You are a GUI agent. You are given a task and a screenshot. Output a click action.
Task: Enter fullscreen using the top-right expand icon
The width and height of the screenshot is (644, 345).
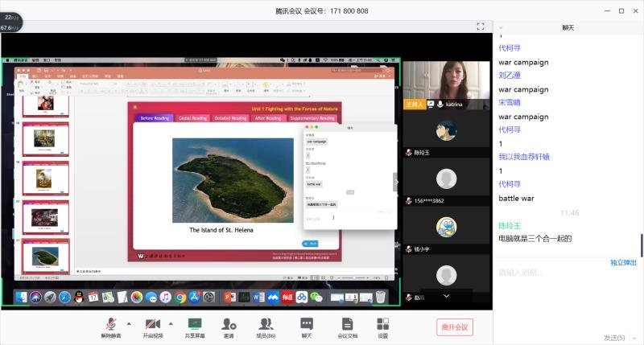481,27
